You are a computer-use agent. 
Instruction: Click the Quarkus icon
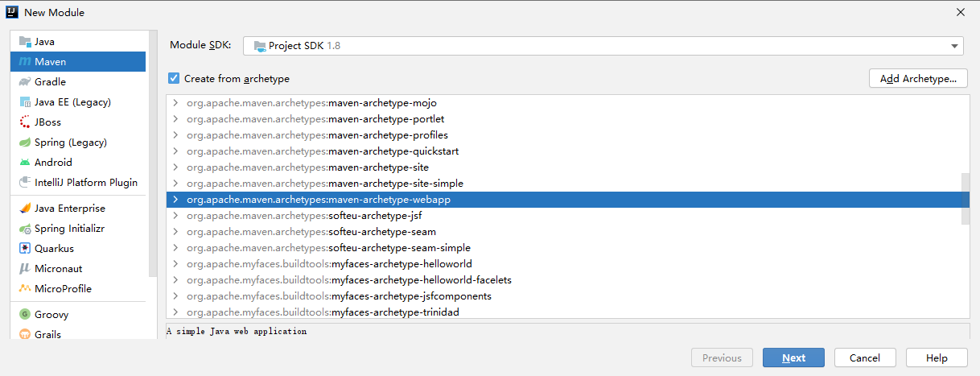pos(25,249)
